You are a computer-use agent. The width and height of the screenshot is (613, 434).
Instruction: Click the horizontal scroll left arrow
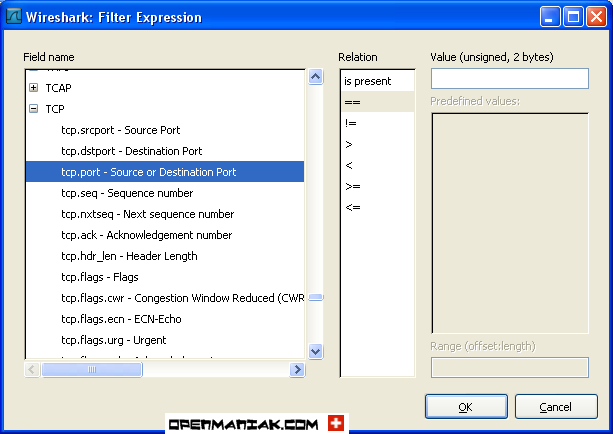tap(32, 369)
